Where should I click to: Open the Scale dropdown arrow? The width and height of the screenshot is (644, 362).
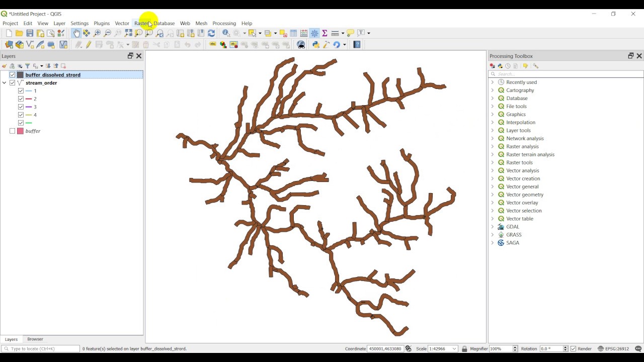454,348
